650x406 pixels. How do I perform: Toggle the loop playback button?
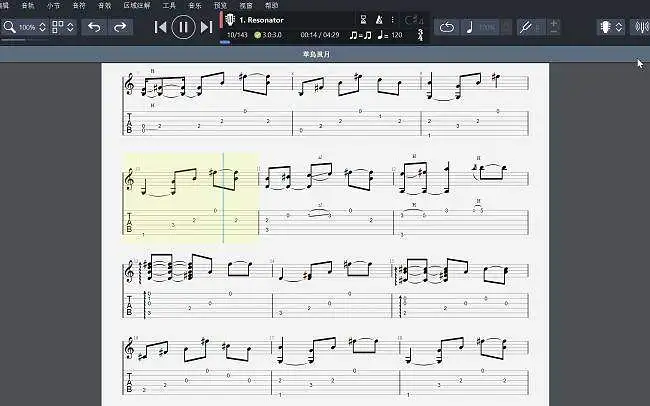(x=447, y=27)
